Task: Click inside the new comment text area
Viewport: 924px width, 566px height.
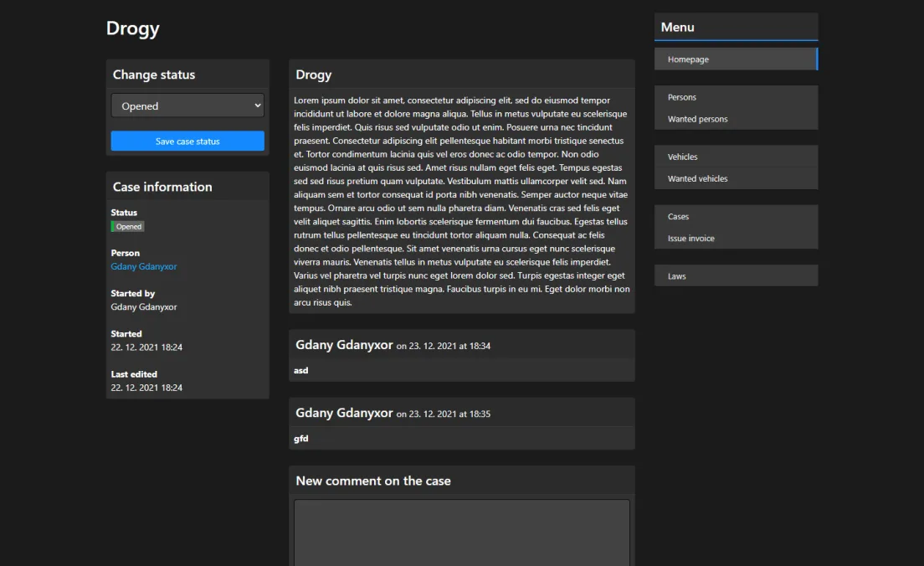Action: [x=461, y=532]
